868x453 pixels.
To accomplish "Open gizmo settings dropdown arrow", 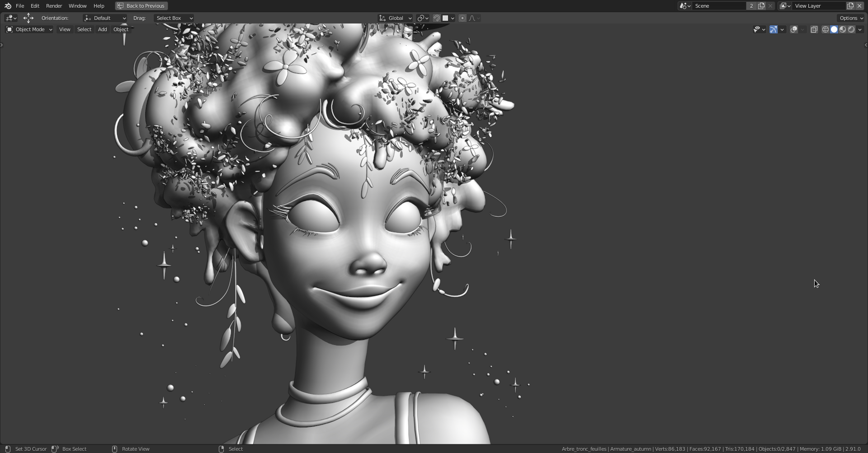I will (x=782, y=29).
